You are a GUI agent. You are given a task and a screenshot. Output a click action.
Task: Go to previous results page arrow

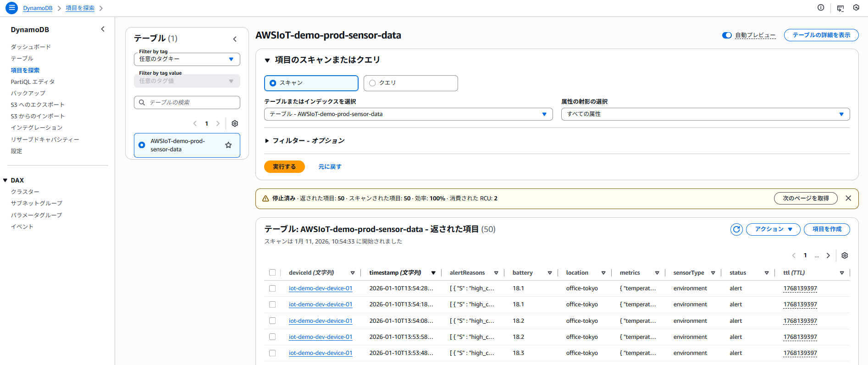click(794, 255)
